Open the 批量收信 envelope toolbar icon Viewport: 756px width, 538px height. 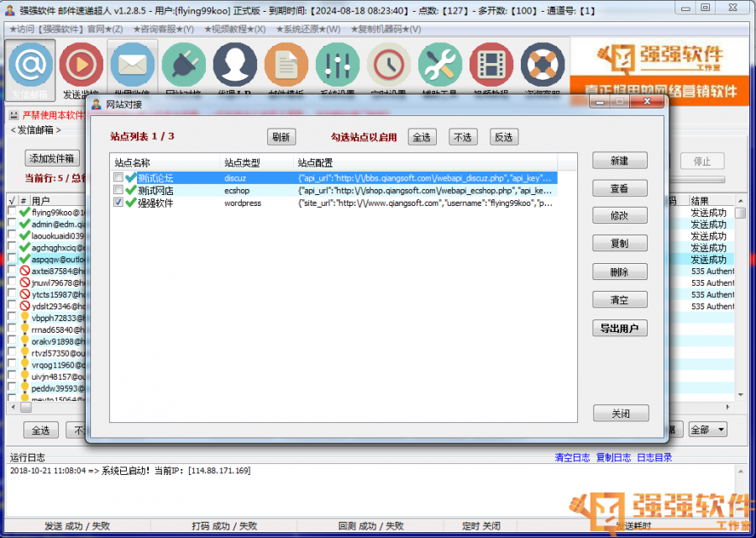coord(132,65)
